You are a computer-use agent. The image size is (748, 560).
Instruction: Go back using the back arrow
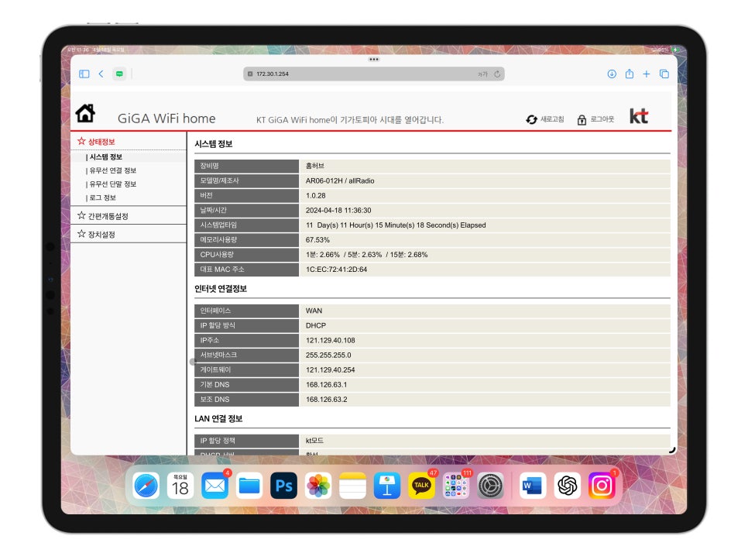101,74
